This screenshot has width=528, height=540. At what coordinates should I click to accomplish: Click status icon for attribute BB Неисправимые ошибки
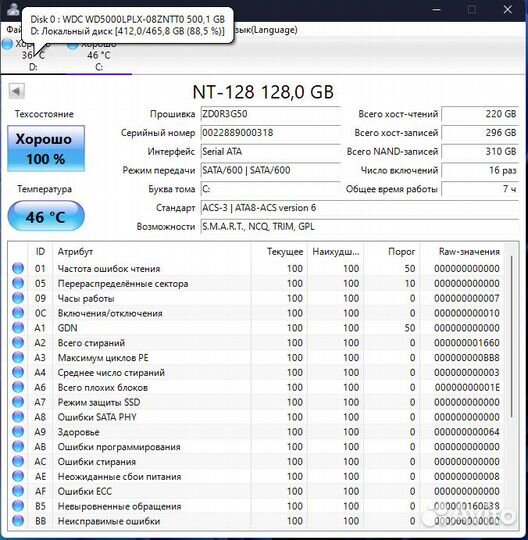click(18, 521)
